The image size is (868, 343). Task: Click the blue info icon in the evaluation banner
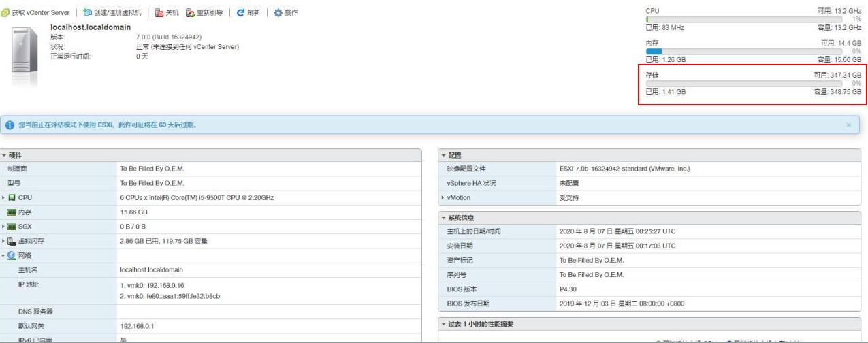tap(10, 125)
